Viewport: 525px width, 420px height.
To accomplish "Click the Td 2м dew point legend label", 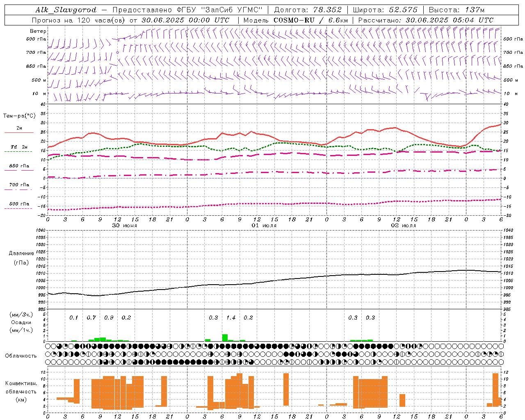I will tap(19, 147).
